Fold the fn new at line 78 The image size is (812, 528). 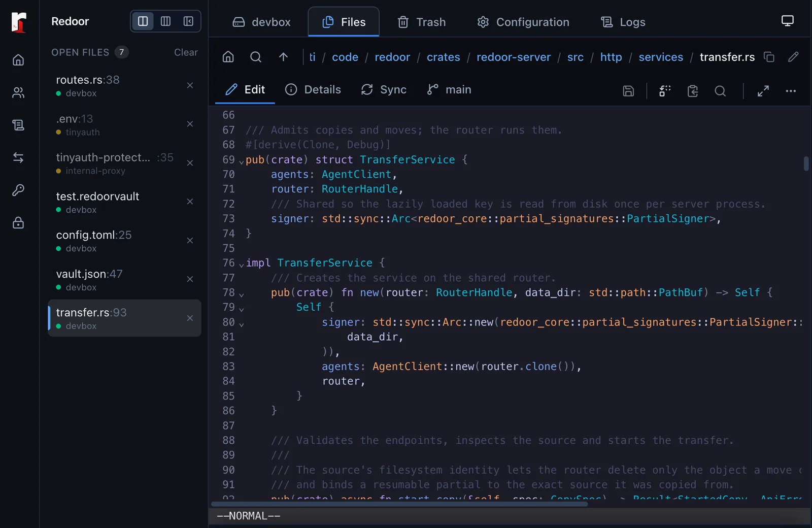point(242,294)
